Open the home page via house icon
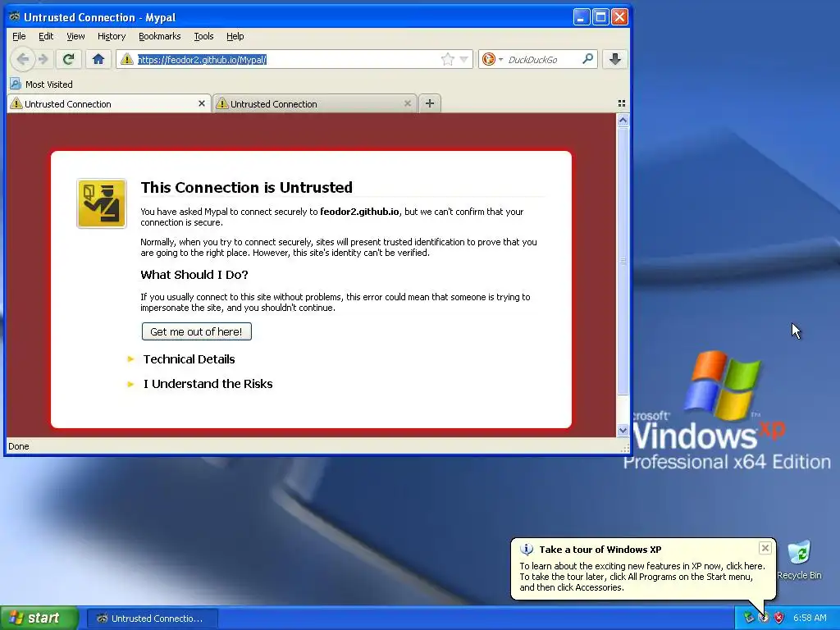Viewport: 840px width, 630px height. (x=98, y=59)
